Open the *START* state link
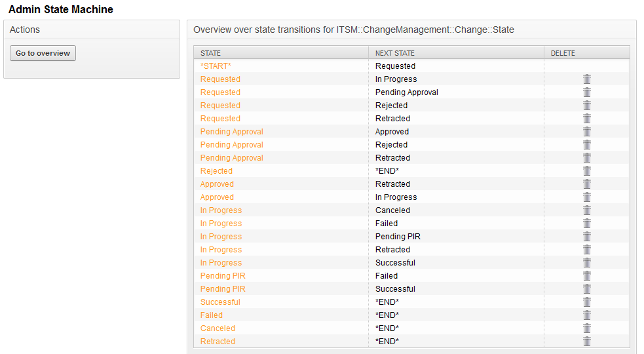 [x=216, y=66]
